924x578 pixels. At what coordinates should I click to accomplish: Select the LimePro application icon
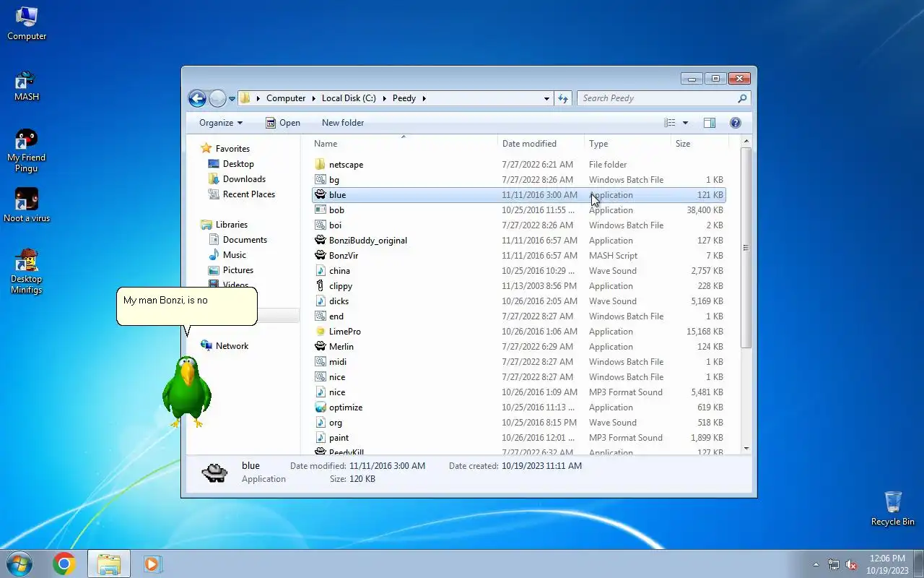321,332
